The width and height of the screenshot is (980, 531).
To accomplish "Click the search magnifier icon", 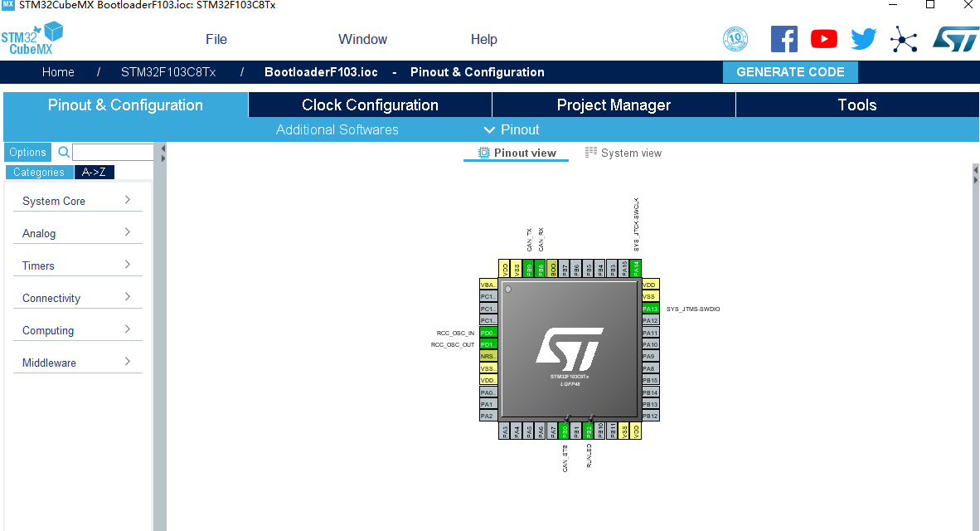I will (x=64, y=152).
